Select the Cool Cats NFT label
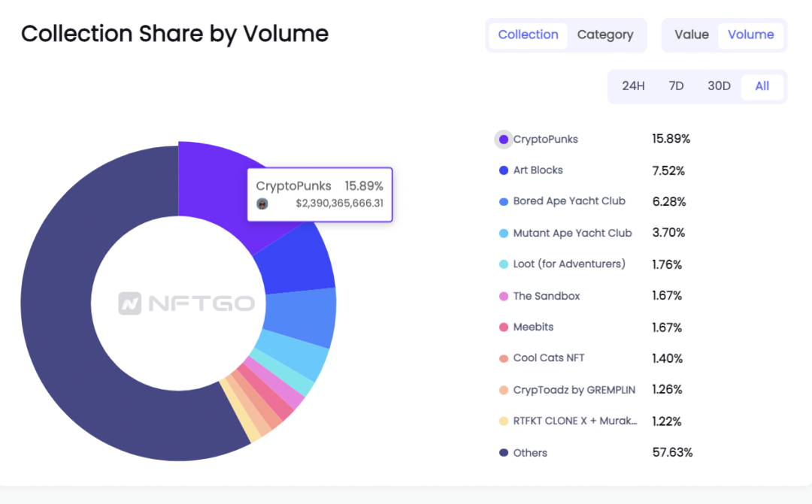Screen dimensions: 812x504 (x=548, y=358)
